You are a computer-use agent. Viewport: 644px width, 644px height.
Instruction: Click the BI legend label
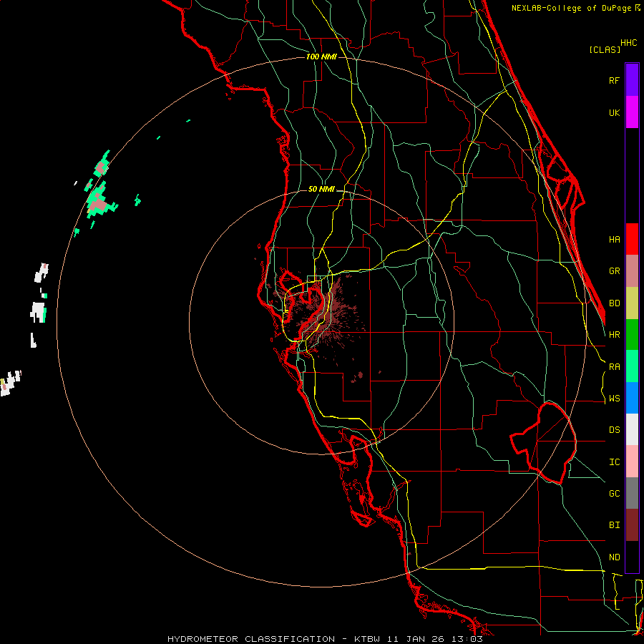click(x=614, y=525)
